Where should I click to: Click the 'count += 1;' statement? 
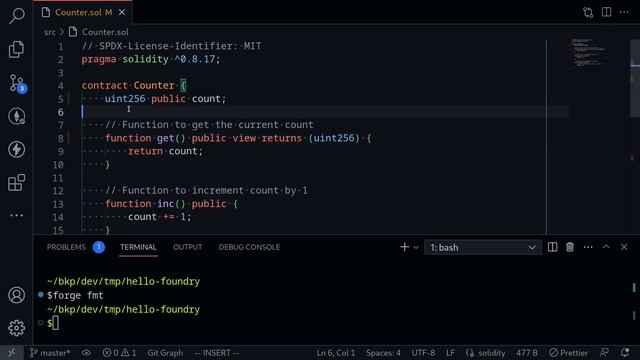coord(159,217)
